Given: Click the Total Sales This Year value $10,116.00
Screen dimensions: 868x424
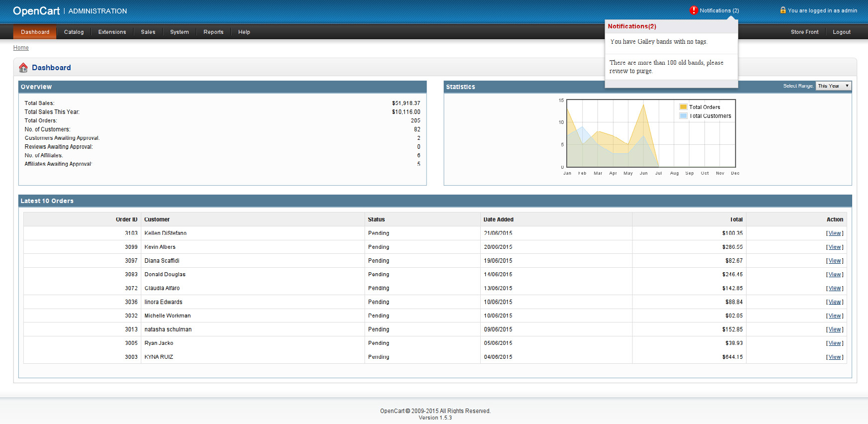Looking at the screenshot, I should point(406,112).
